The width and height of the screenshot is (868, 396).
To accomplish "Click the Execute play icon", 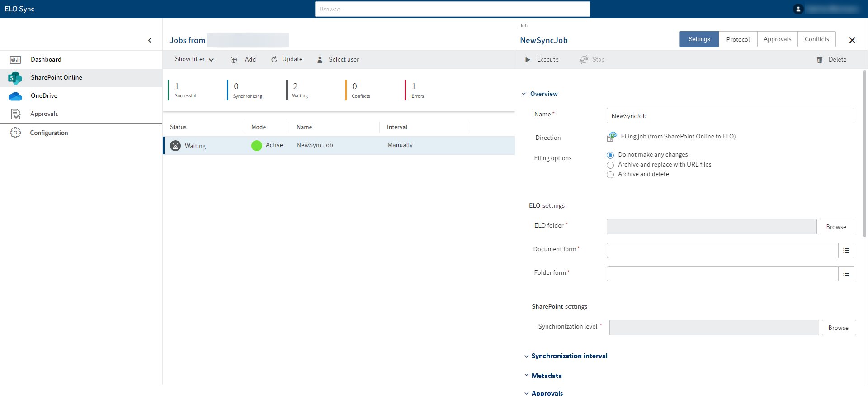I will point(528,60).
